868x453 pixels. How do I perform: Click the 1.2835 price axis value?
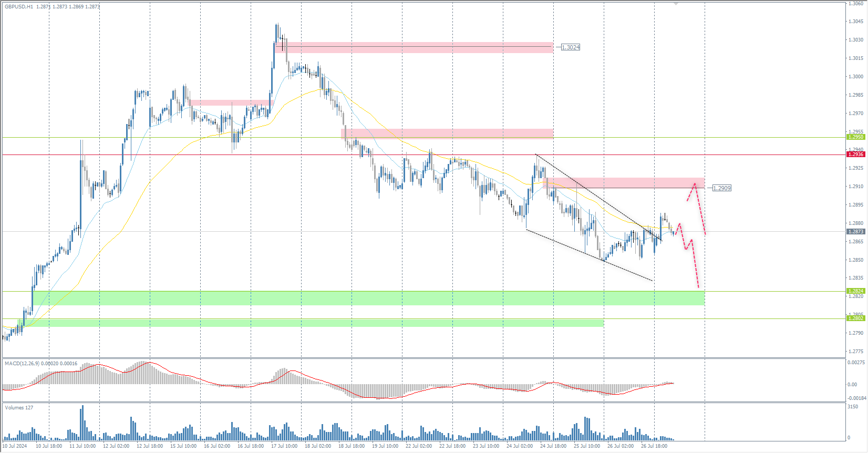(856, 278)
